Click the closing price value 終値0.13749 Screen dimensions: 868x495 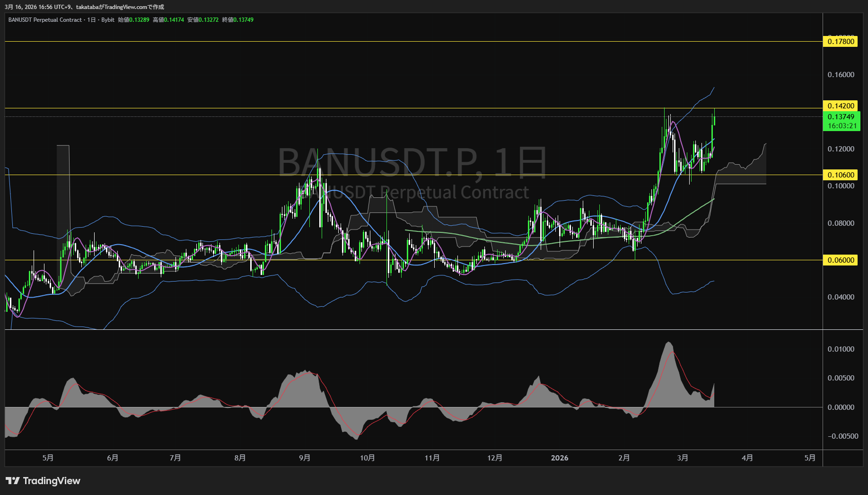click(238, 20)
